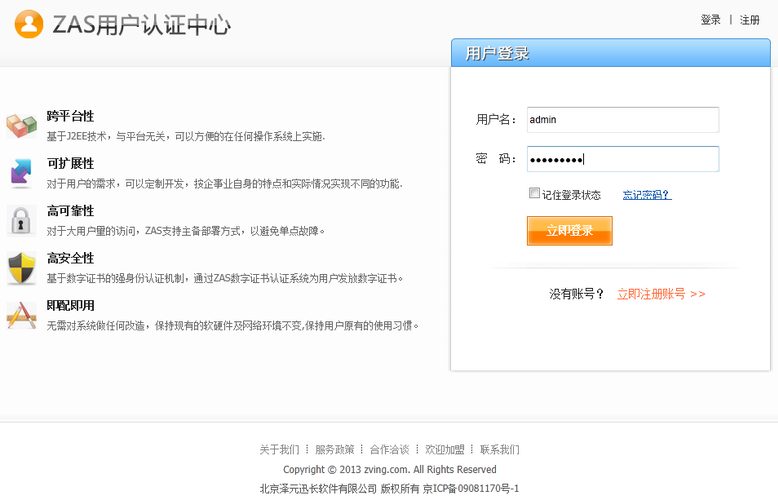Click the orange 立即登录 button

(x=570, y=231)
